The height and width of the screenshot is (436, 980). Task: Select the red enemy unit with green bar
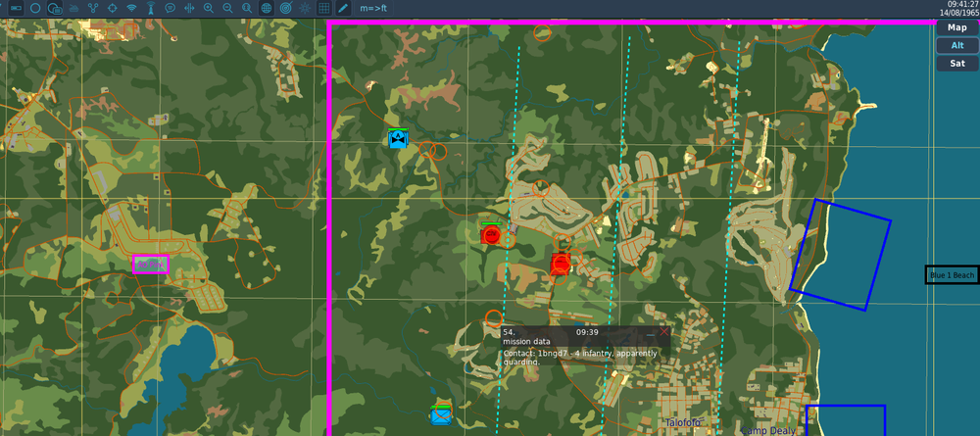tap(491, 233)
